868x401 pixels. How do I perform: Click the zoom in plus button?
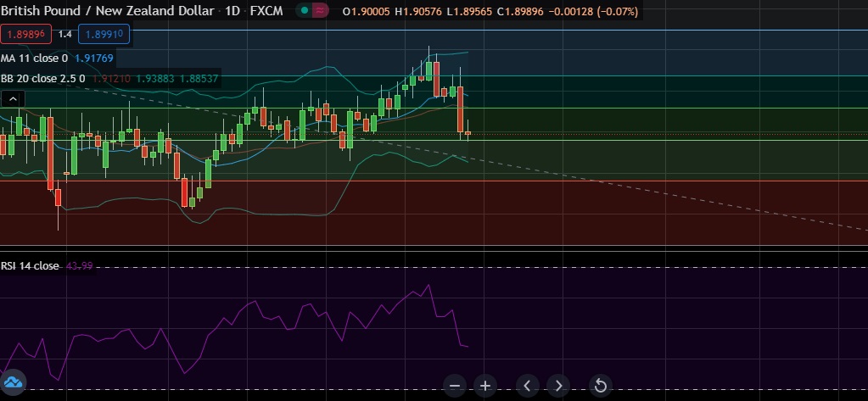click(x=484, y=386)
